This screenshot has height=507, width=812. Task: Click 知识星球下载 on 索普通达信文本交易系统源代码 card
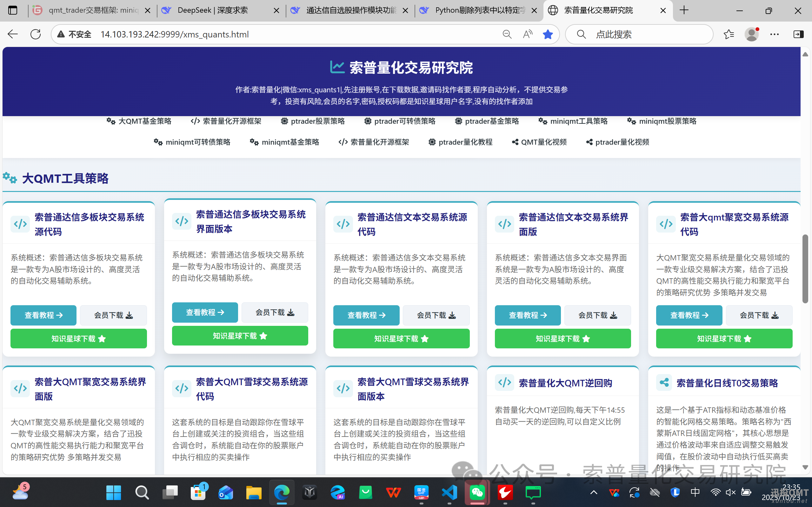point(401,339)
